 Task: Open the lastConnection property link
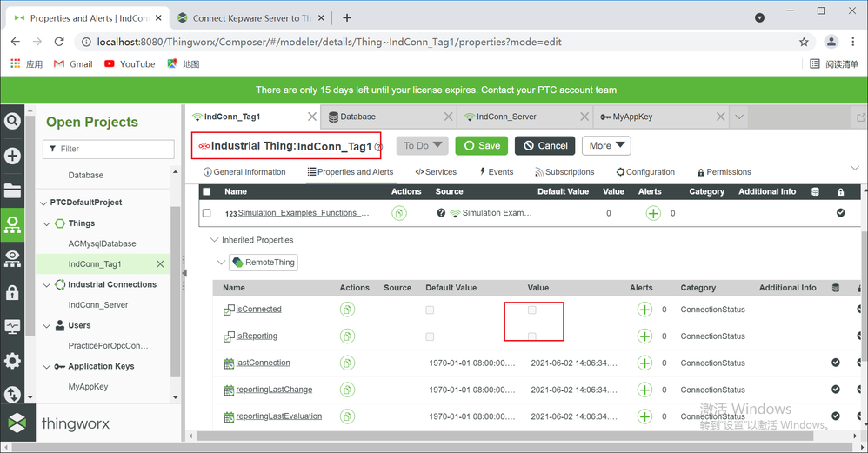[x=263, y=363]
